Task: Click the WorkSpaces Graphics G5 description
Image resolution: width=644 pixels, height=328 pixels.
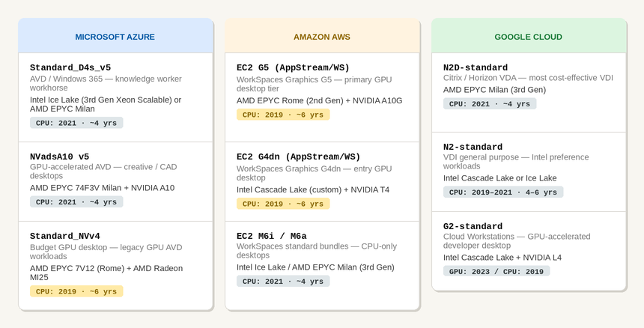Action: tap(315, 84)
